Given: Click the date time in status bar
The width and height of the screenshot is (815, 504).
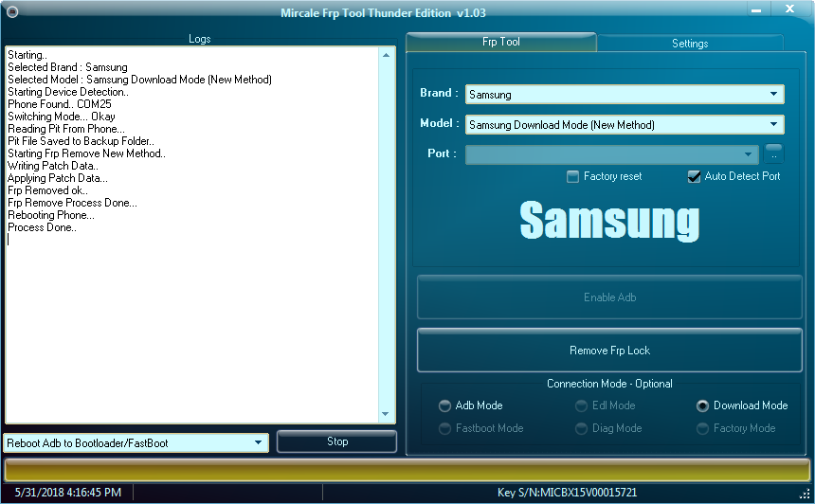Looking at the screenshot, I should click(x=68, y=493).
